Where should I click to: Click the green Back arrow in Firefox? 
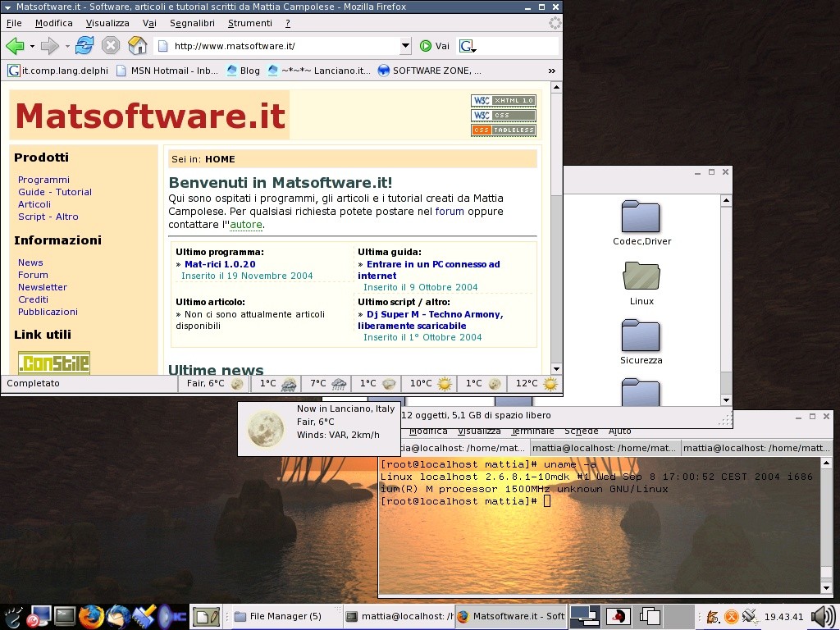(x=15, y=46)
